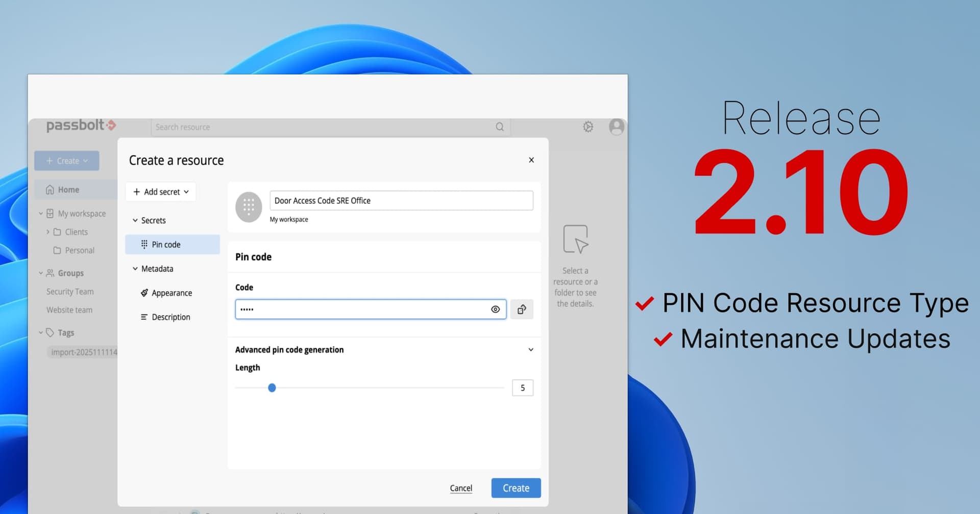Select the import-2025111114 tag
980x514 pixels.
[x=83, y=352]
